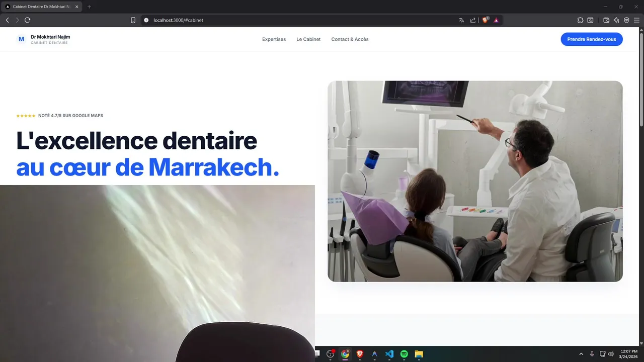Screen dimensions: 644x362
Task: Click the page vertical scrollbar thumb
Action: tap(641, 79)
